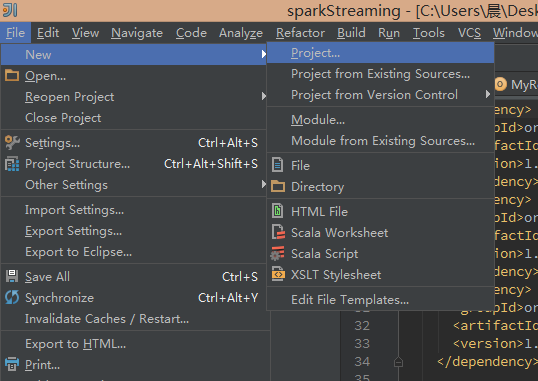Click the Project Structure icon

point(12,164)
